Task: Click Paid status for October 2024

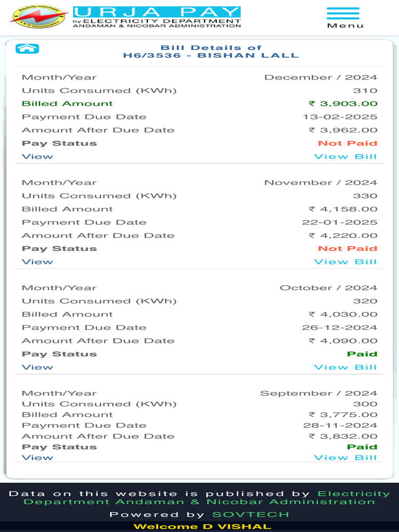Action: point(362,354)
